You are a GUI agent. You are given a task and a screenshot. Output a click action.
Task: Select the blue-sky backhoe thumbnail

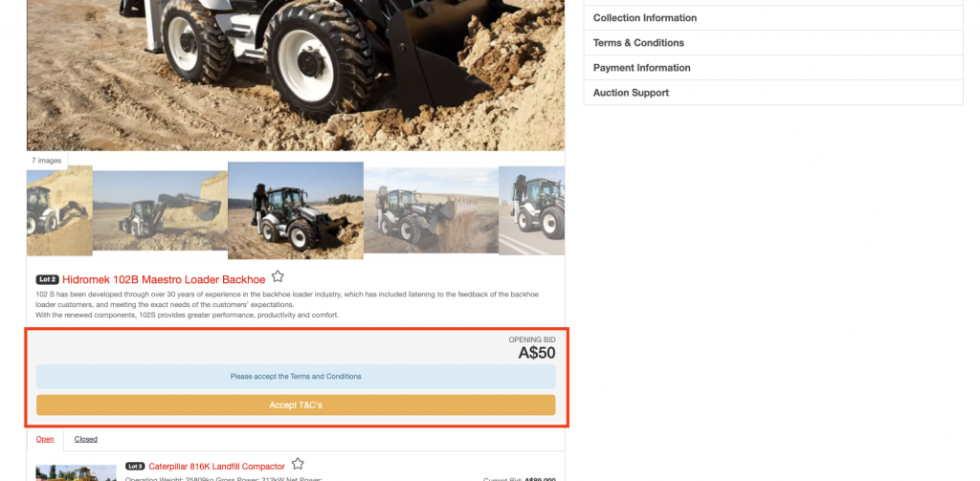tap(296, 210)
